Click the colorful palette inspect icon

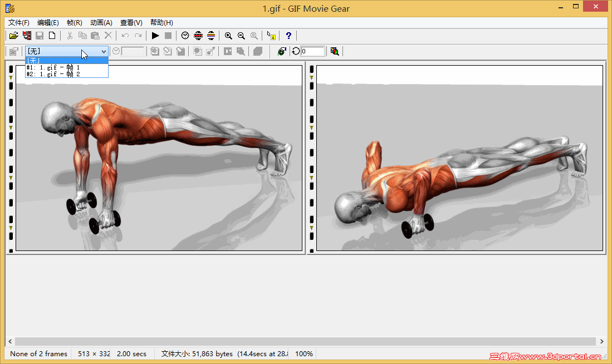pos(335,52)
